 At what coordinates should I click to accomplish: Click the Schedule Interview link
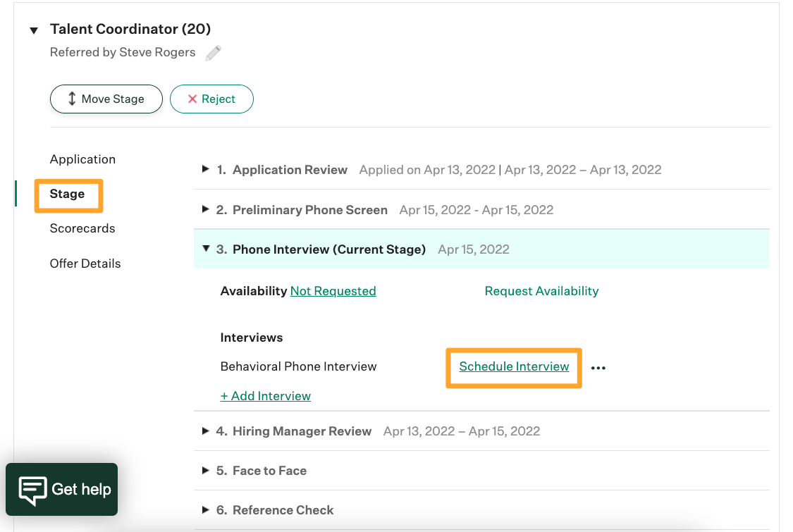click(x=514, y=366)
